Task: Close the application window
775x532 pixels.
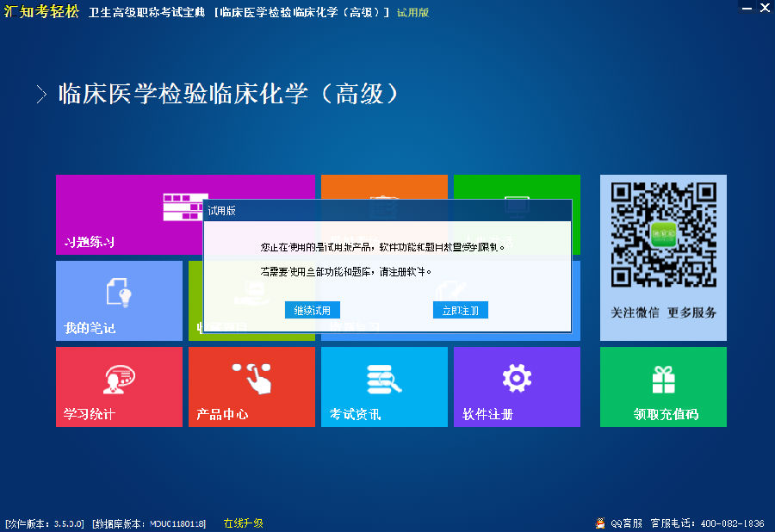Action: point(765,8)
